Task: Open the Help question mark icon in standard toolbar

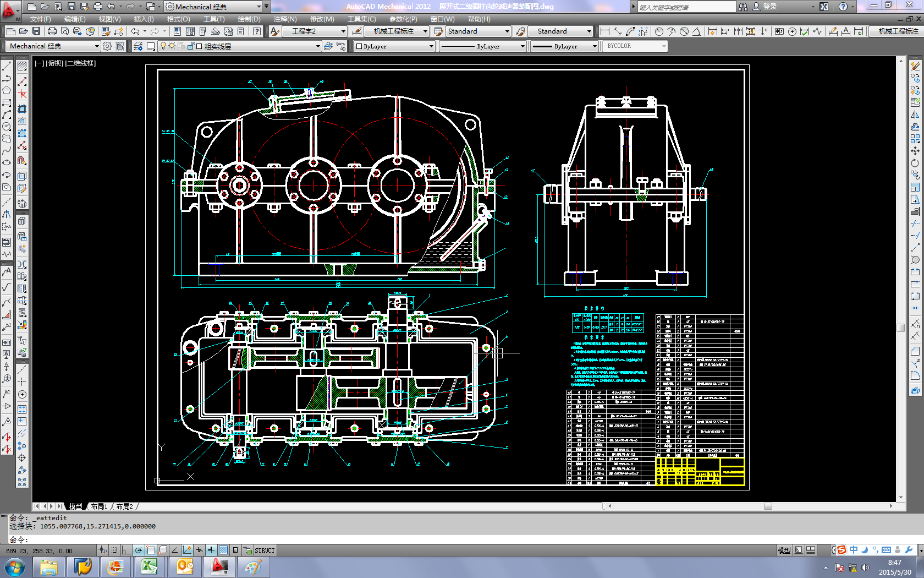Action: 257,31
